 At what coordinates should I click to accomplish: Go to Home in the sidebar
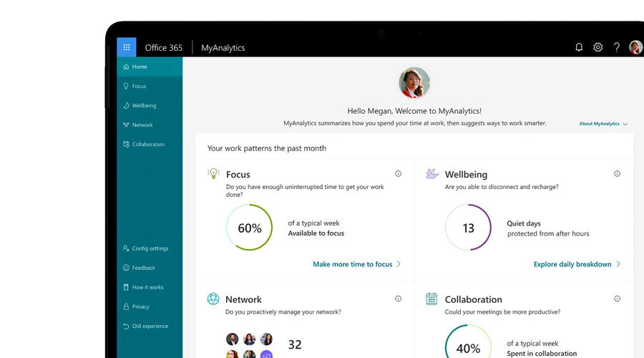150,67
